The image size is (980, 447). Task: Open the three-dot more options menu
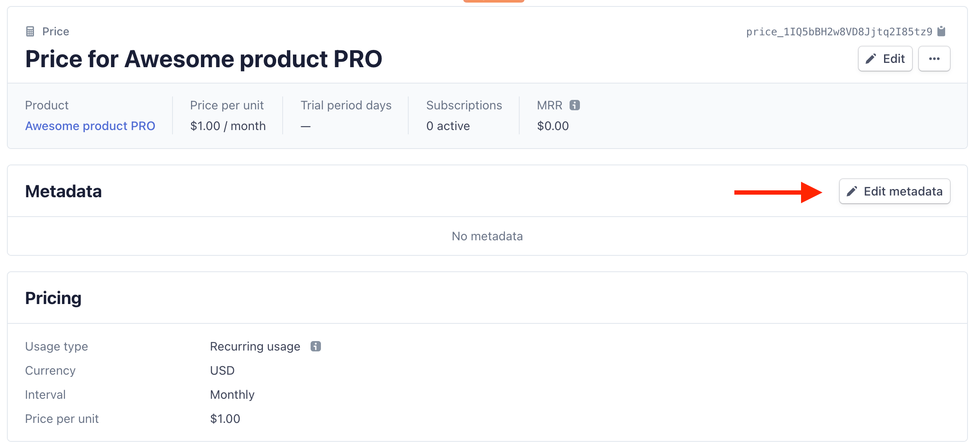(934, 59)
